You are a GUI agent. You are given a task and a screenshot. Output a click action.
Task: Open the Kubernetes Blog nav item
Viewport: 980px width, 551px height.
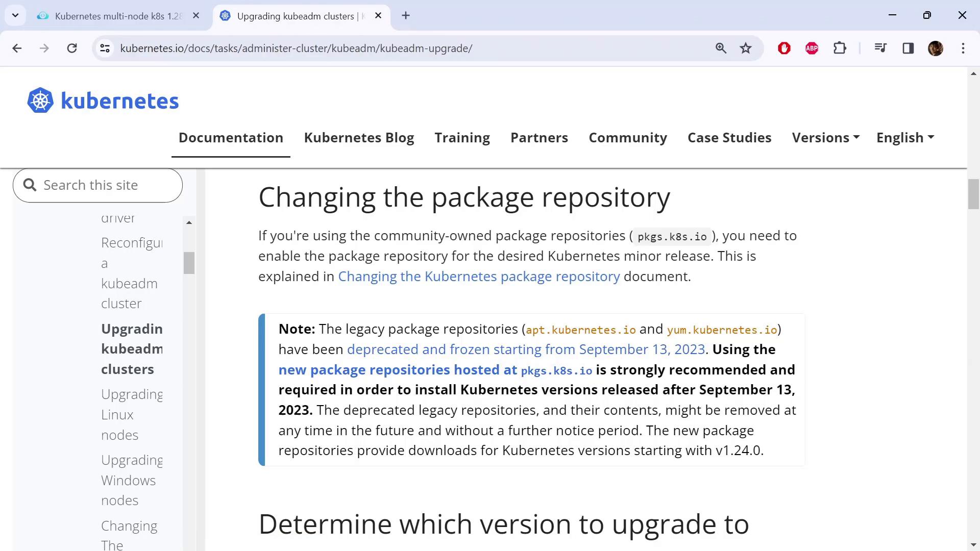pos(359,138)
